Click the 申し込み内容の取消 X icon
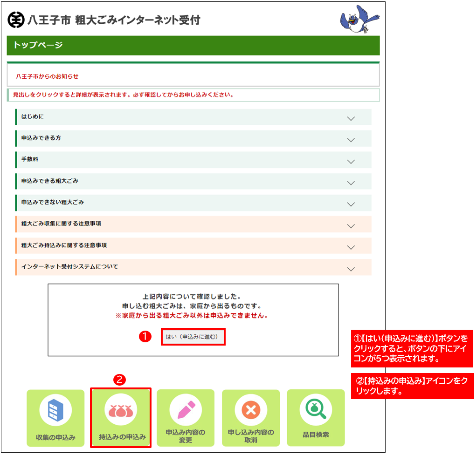This screenshot has width=476, height=455. tap(250, 410)
